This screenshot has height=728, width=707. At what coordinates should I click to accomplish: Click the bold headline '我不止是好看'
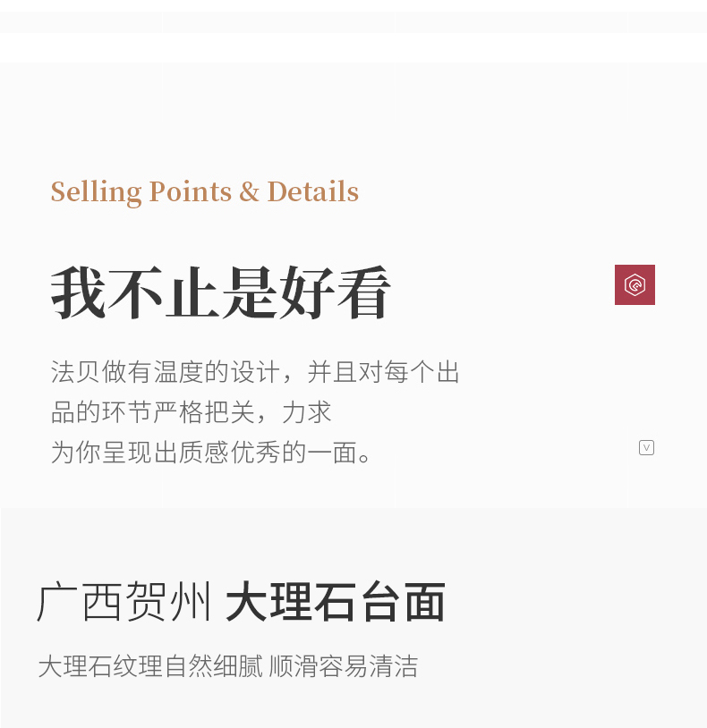point(221,292)
